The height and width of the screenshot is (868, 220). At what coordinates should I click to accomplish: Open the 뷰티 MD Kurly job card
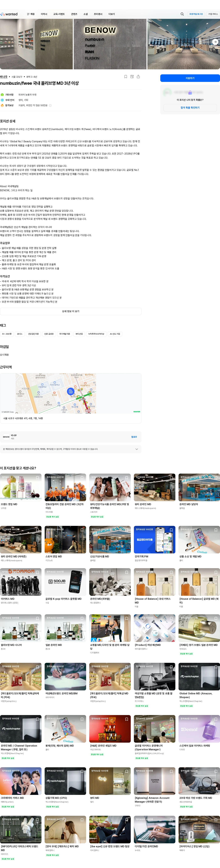(110, 786)
